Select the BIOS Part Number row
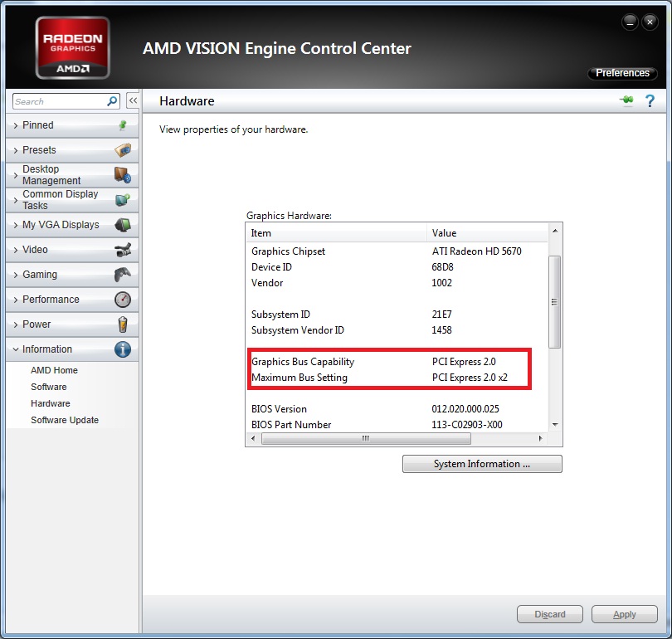Viewport: 672px width, 639px height. coord(397,425)
